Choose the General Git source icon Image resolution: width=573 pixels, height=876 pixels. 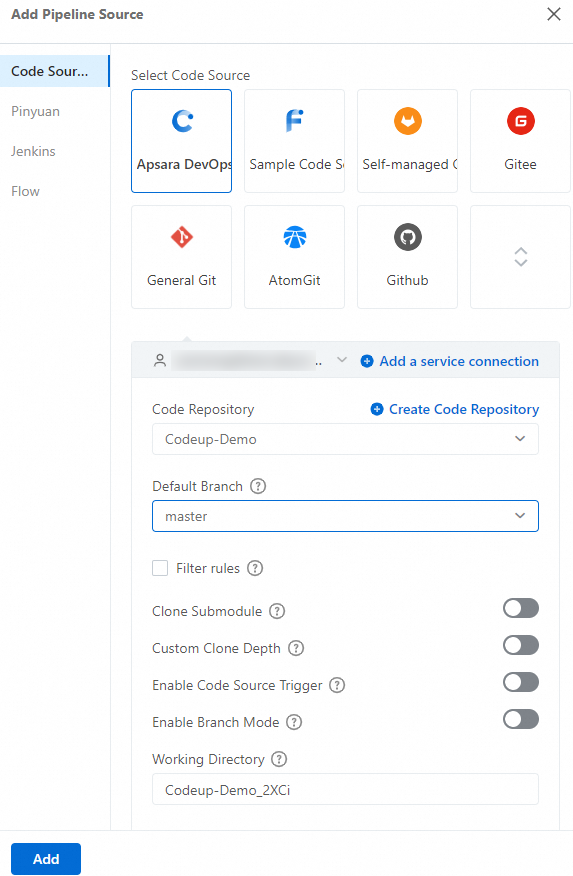click(x=182, y=237)
